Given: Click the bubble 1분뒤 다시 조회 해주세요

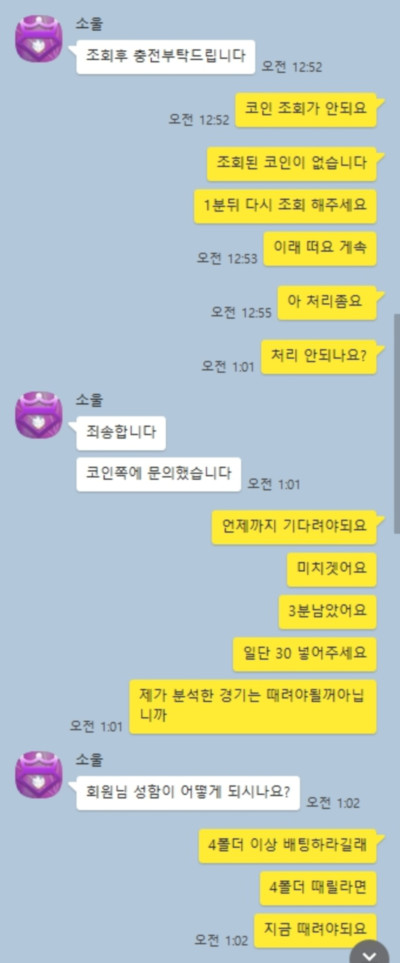Looking at the screenshot, I should [285, 206].
